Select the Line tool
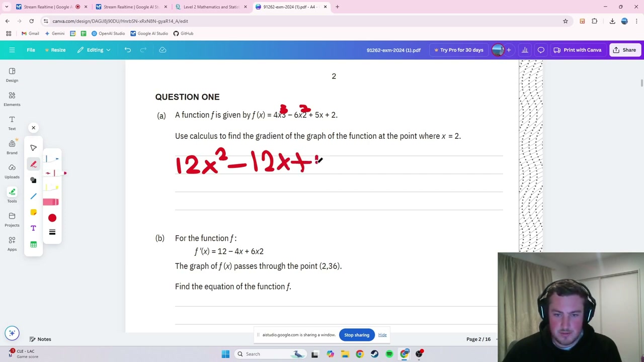Viewport: 644px width, 362px height. (x=33, y=196)
